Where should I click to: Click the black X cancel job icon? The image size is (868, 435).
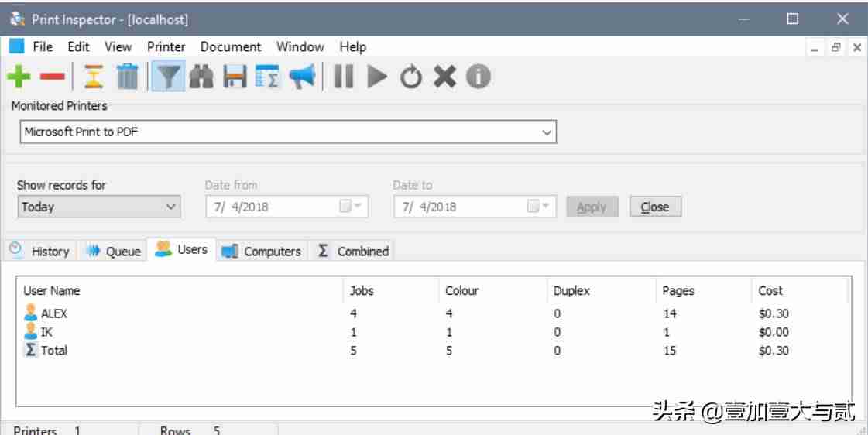[x=444, y=77]
